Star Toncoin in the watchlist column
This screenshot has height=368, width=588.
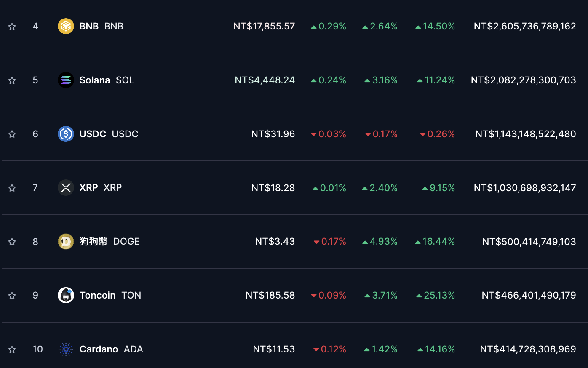point(12,296)
